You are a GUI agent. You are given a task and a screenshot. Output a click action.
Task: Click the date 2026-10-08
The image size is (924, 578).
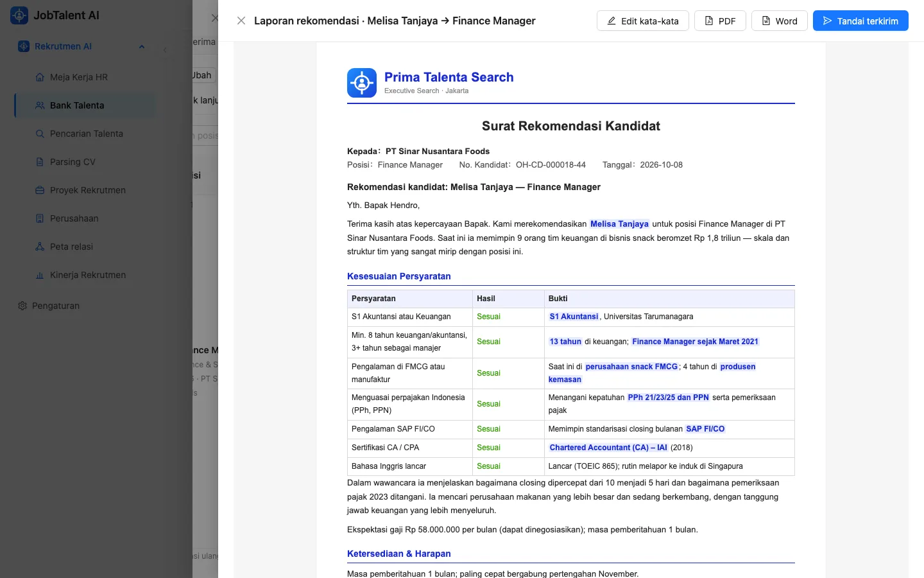click(662, 165)
